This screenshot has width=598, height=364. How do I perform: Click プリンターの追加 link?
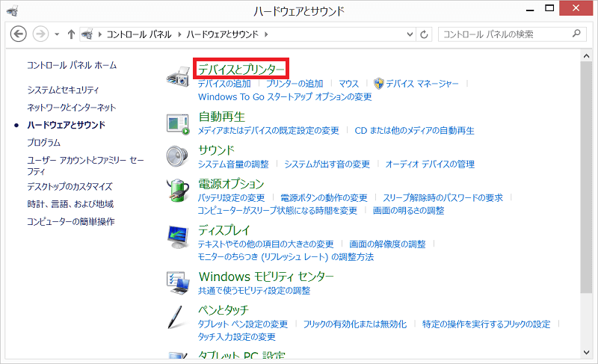tap(295, 84)
